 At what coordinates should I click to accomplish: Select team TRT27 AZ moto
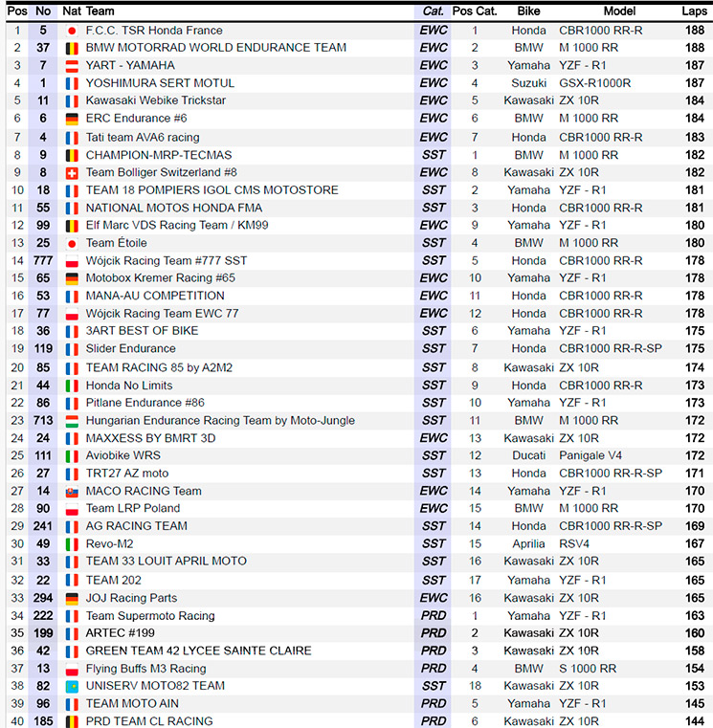click(126, 474)
